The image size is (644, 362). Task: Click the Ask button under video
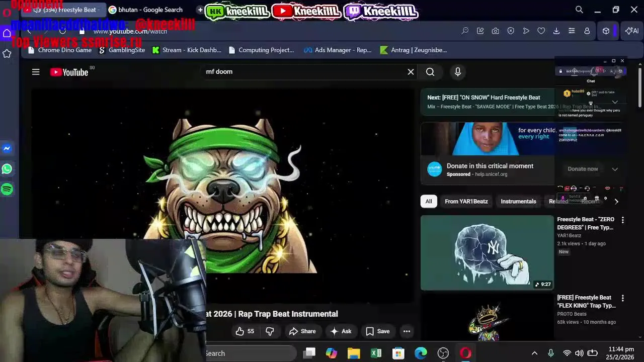(x=341, y=331)
